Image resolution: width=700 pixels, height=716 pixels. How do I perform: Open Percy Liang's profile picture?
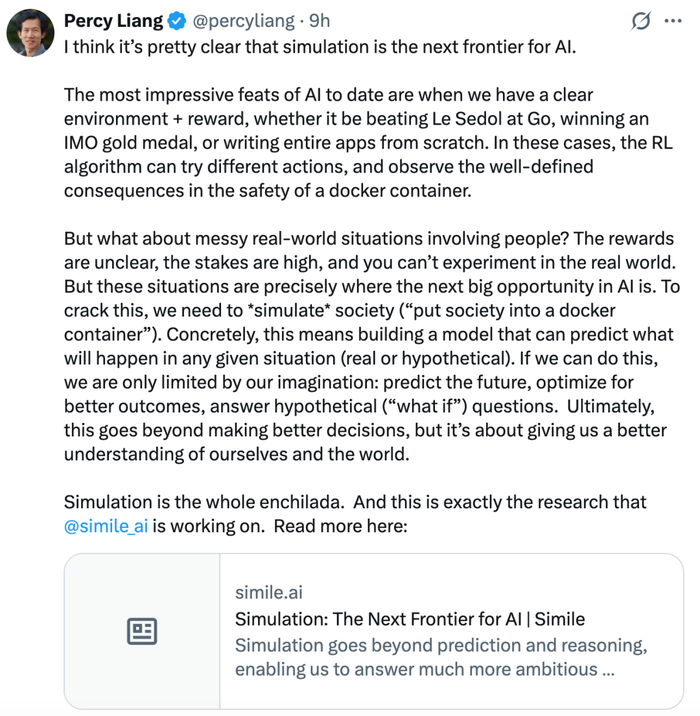tap(31, 33)
